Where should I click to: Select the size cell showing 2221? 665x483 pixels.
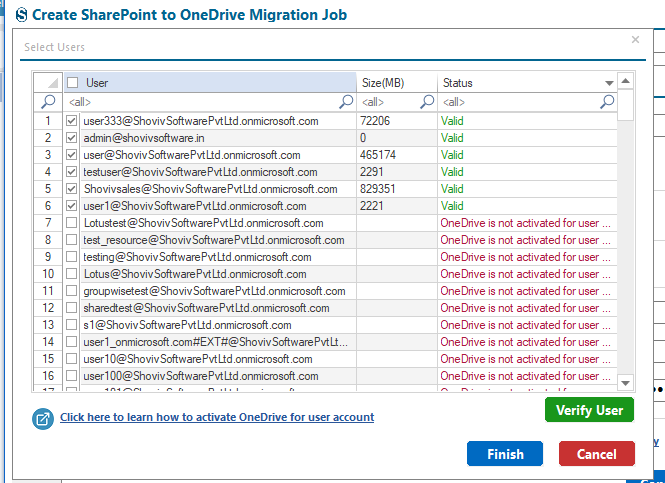(397, 206)
